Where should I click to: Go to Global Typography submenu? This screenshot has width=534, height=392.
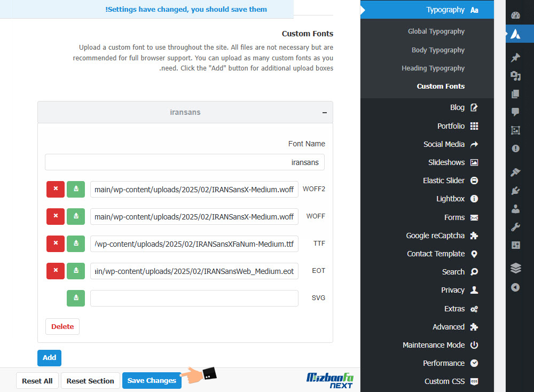tap(436, 32)
